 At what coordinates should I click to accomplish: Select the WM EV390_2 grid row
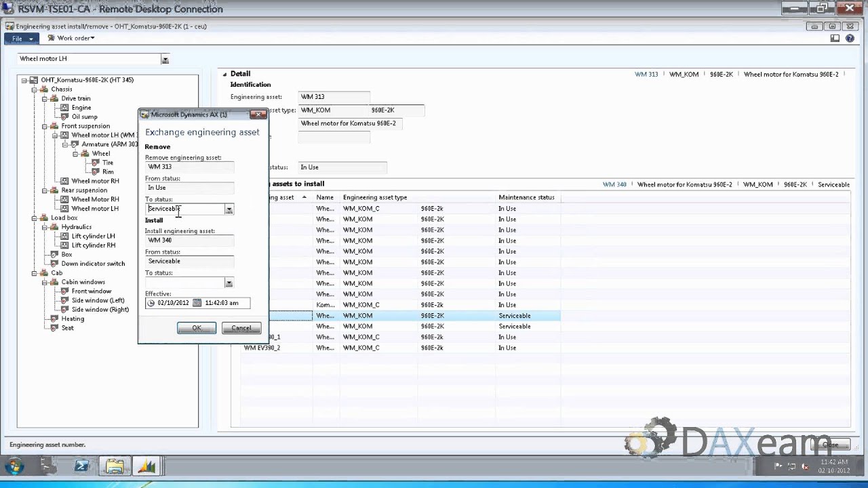point(401,348)
